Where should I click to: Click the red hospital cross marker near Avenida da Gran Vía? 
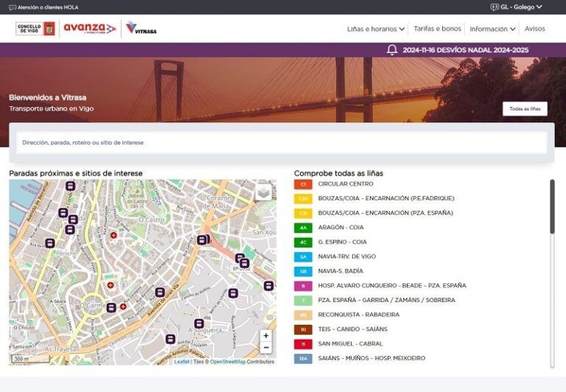pos(123,307)
